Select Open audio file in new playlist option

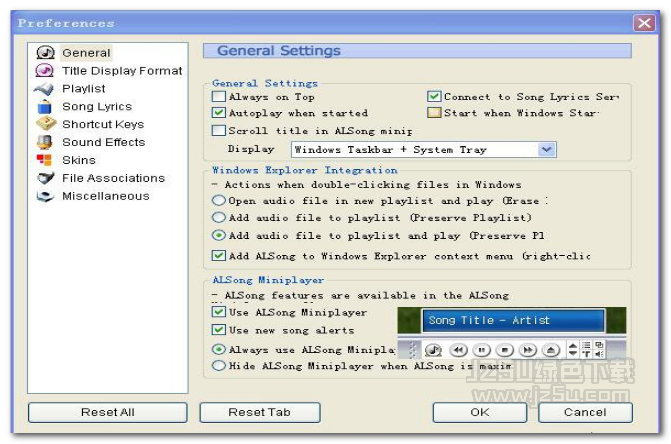coord(219,201)
